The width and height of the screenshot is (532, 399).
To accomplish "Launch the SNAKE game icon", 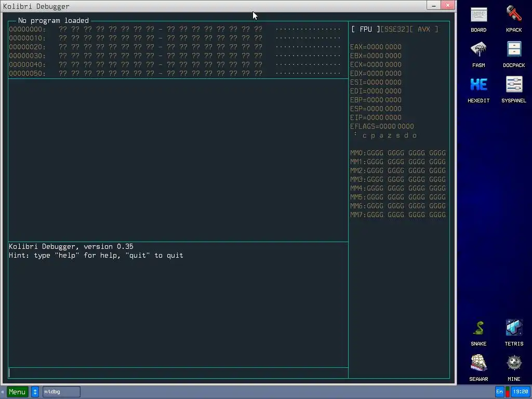I will 478,333.
